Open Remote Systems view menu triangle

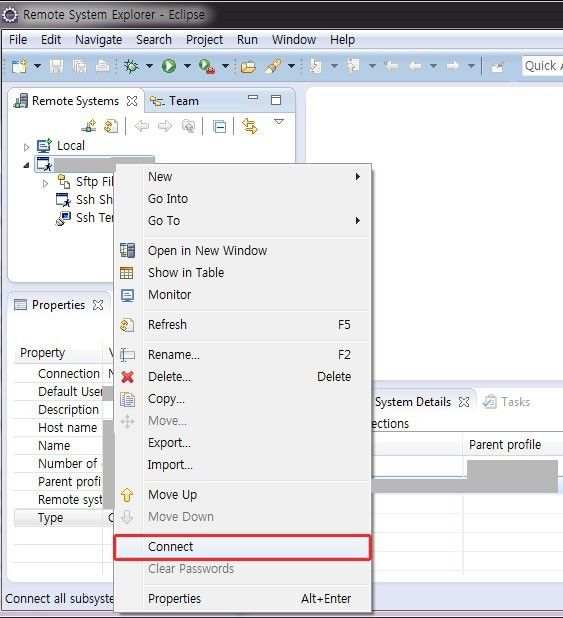[x=279, y=122]
